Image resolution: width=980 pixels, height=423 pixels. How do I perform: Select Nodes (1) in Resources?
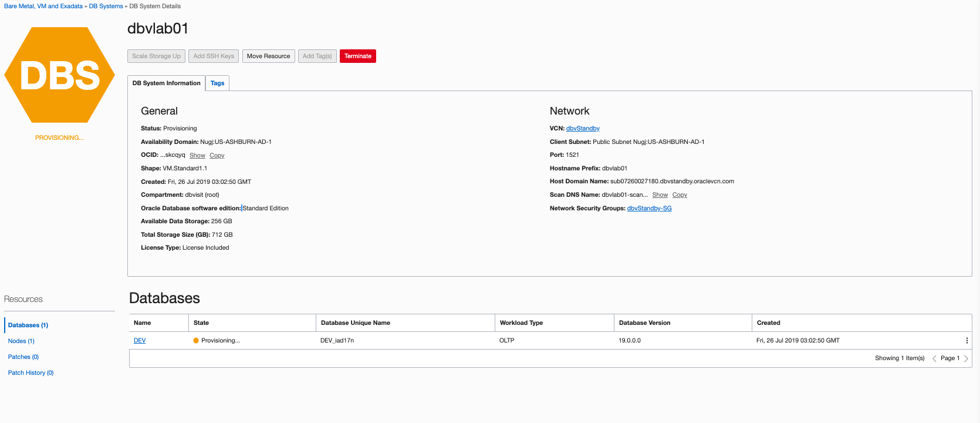click(x=21, y=341)
